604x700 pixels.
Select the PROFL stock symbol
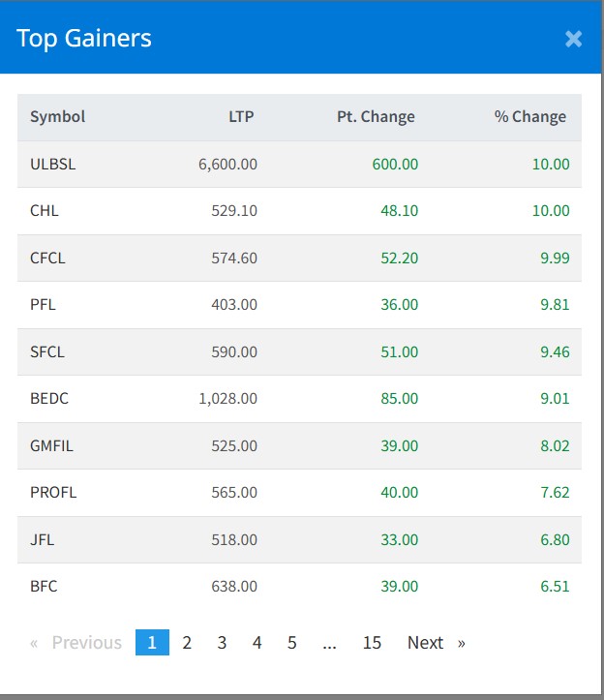pyautogui.click(x=53, y=493)
